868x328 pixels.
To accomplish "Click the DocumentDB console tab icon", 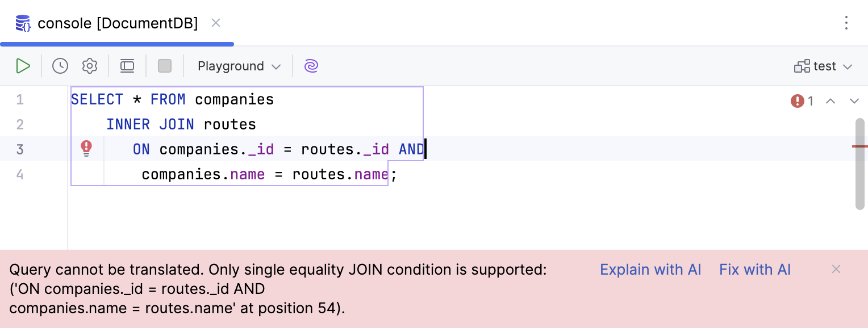I will [x=22, y=23].
